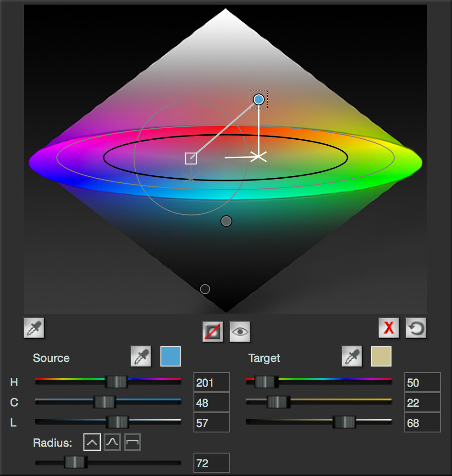452x476 pixels.
Task: Click the Radius value field 72
Action: point(212,463)
